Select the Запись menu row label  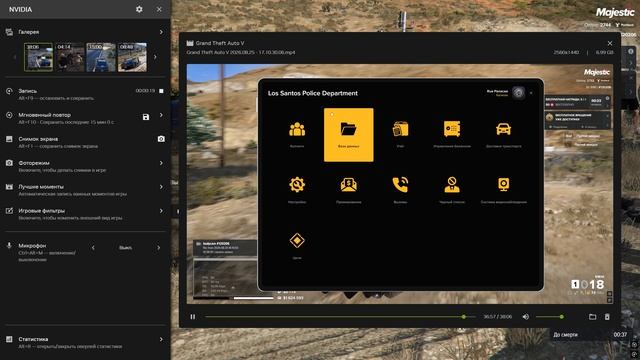tap(27, 91)
